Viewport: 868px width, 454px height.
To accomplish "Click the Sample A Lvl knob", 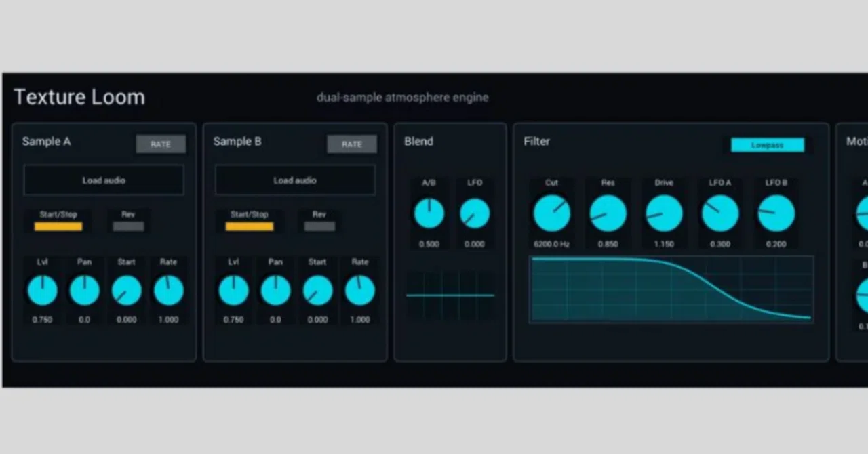I will pyautogui.click(x=42, y=290).
